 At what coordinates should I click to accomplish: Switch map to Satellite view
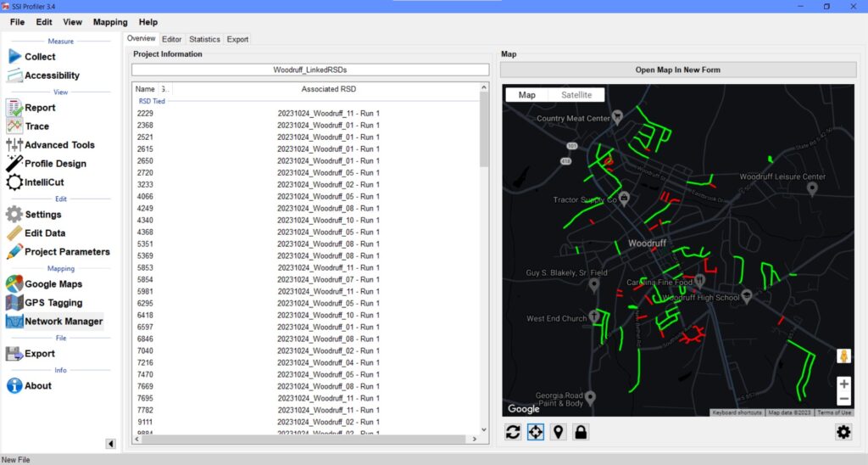tap(576, 95)
